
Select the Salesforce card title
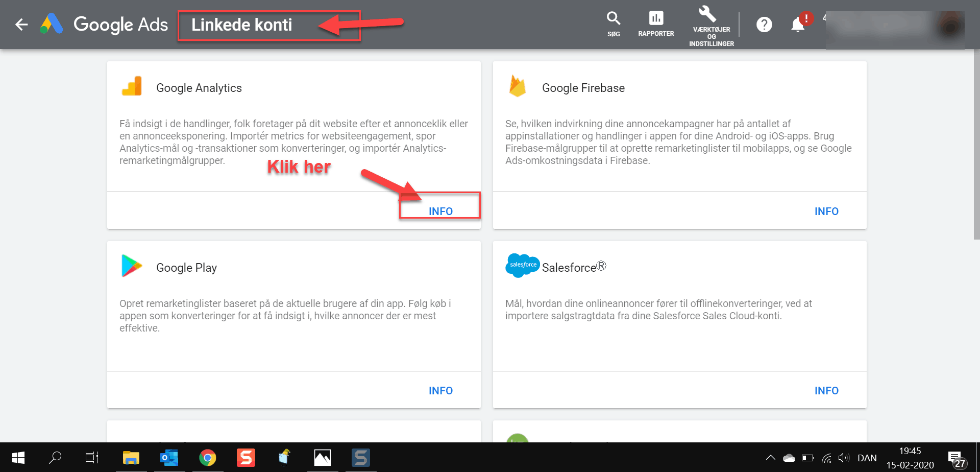point(574,267)
